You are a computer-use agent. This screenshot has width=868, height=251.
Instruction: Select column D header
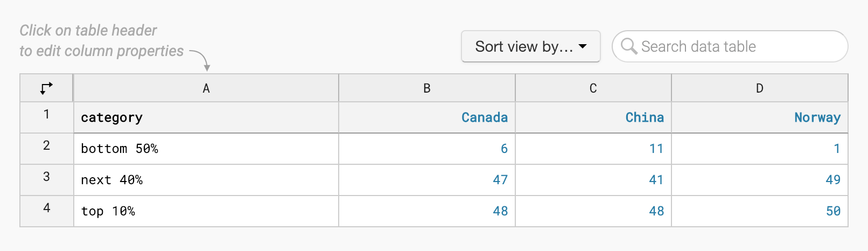click(759, 88)
